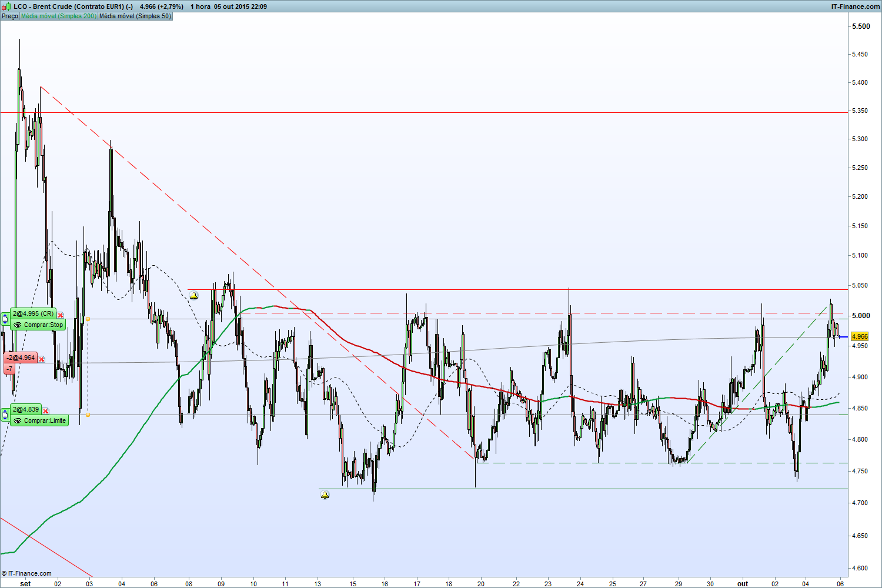Toggle visibility eye on Comprar:Limite order
882x588 pixels.
(18, 421)
